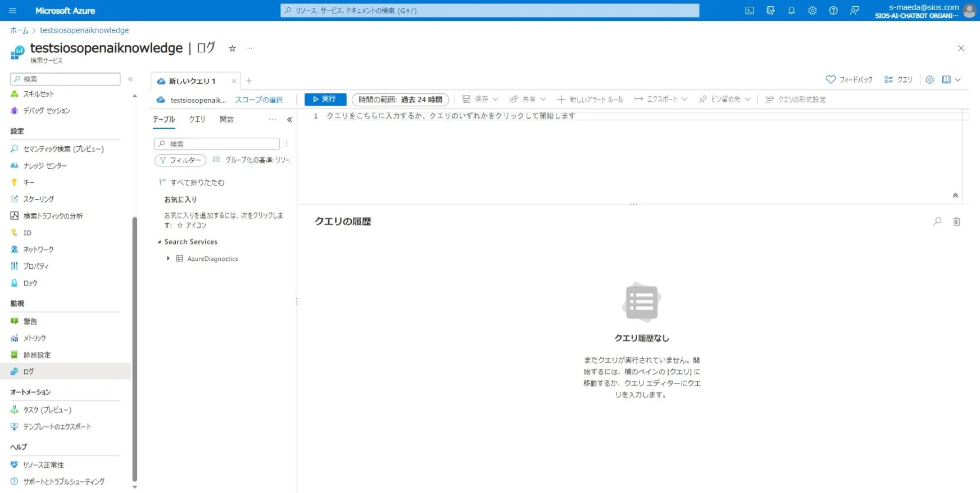Close the 新しいクエリ 1 tab
This screenshot has width=980, height=493.
[234, 81]
